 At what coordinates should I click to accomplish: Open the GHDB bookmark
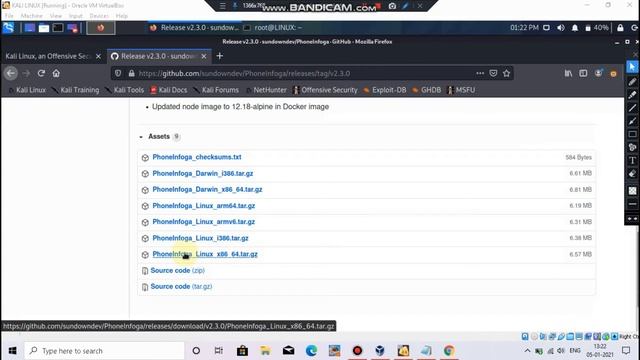tap(427, 90)
